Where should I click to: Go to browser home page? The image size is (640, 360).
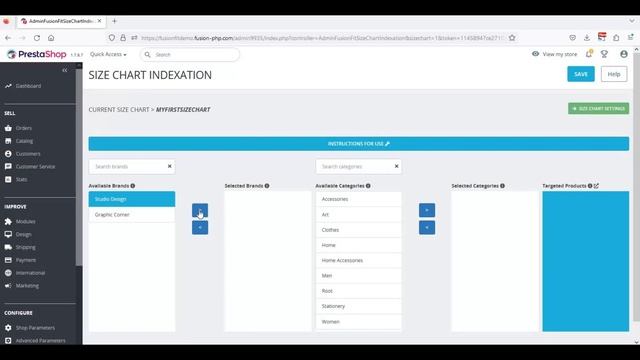pyautogui.click(x=51, y=38)
